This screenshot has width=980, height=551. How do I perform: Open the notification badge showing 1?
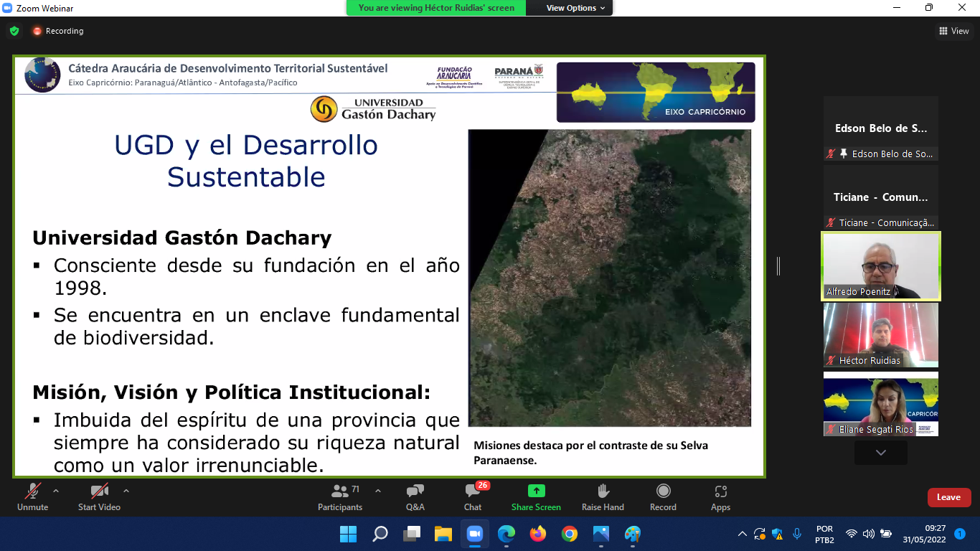coord(960,534)
